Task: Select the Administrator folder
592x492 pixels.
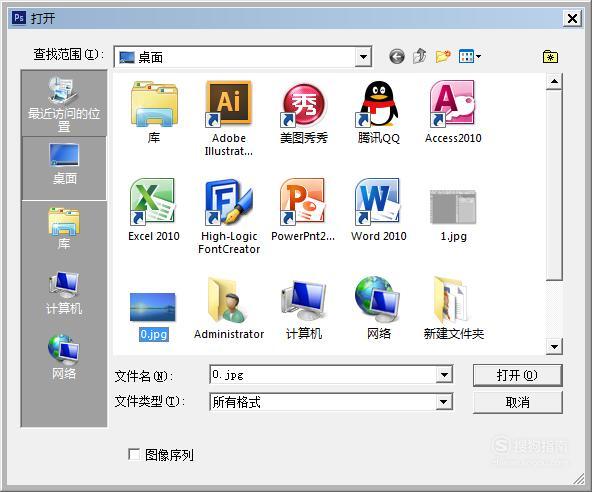Action: [x=228, y=308]
